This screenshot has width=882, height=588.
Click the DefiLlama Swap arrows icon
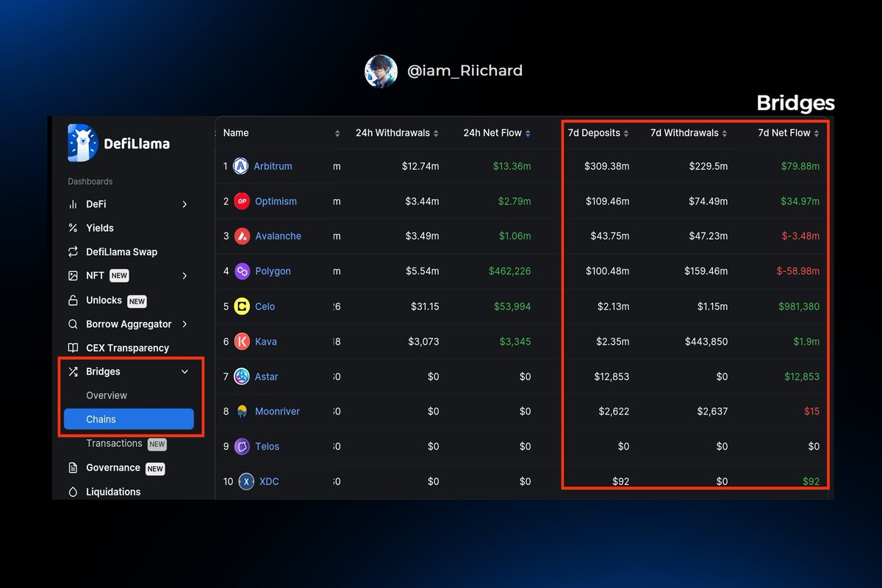coord(73,251)
